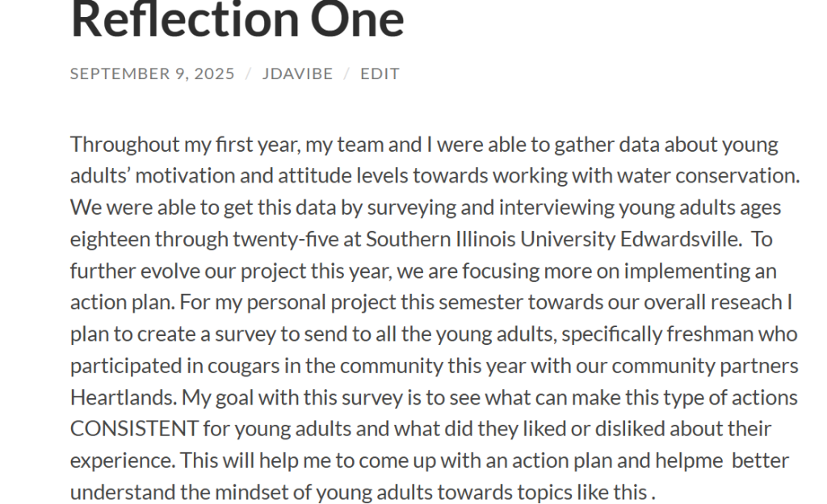
Task: Click the "Reflection One" post title
Action: (237, 19)
